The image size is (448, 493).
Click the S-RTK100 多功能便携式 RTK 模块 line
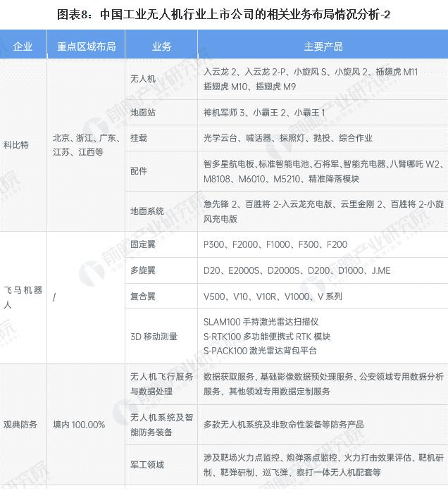click(x=267, y=337)
